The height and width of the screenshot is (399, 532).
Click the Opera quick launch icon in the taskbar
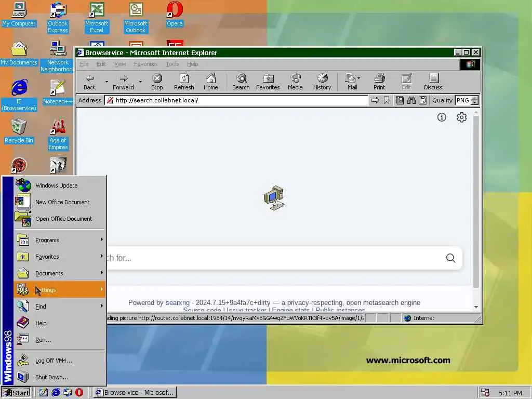pyautogui.click(x=79, y=392)
